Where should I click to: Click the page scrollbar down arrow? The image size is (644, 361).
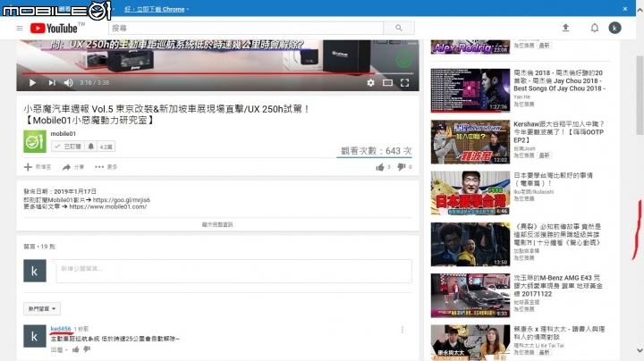(x=640, y=351)
